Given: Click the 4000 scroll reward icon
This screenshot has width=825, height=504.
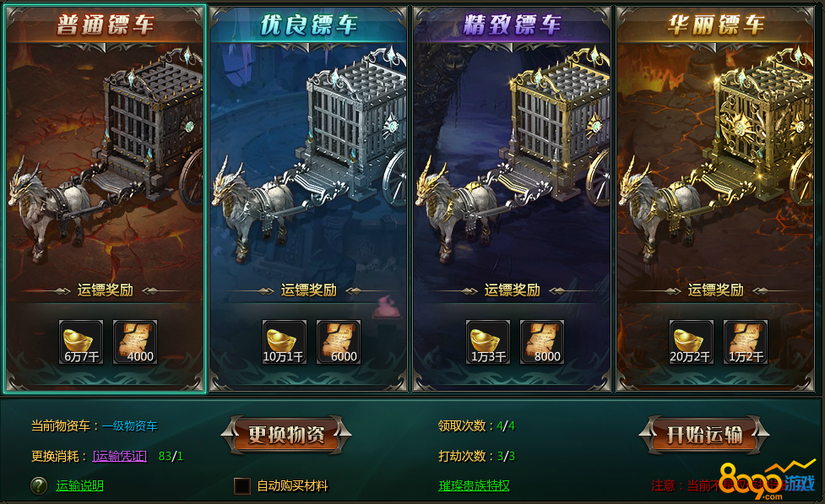Looking at the screenshot, I should click(135, 342).
